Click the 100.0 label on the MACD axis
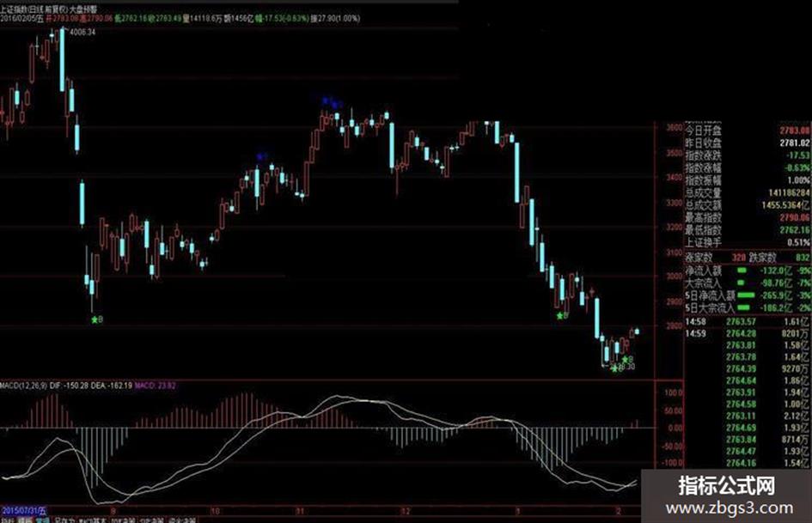The height and width of the screenshot is (523, 812). pos(673,393)
